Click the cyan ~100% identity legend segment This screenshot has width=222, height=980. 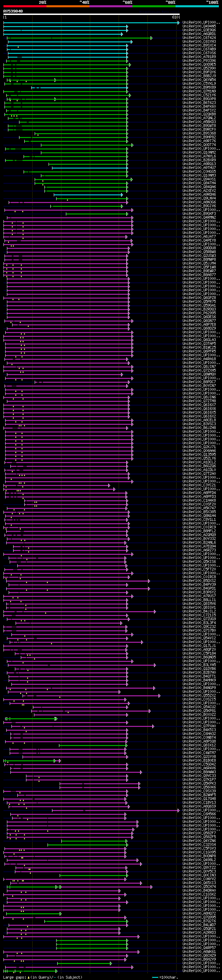[x=197, y=6]
